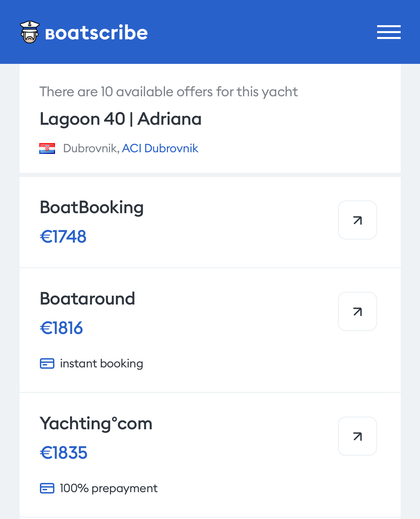
Task: Click the €1748 price
Action: 63,236
